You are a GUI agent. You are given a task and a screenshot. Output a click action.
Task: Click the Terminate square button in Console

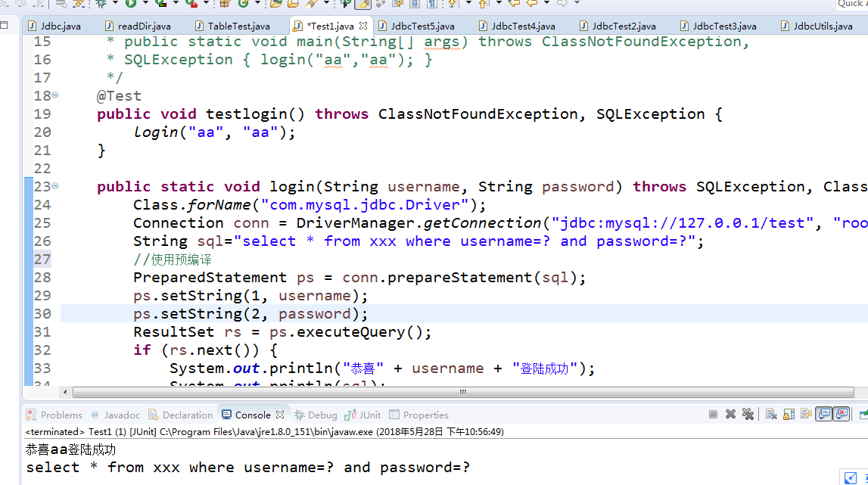click(713, 414)
